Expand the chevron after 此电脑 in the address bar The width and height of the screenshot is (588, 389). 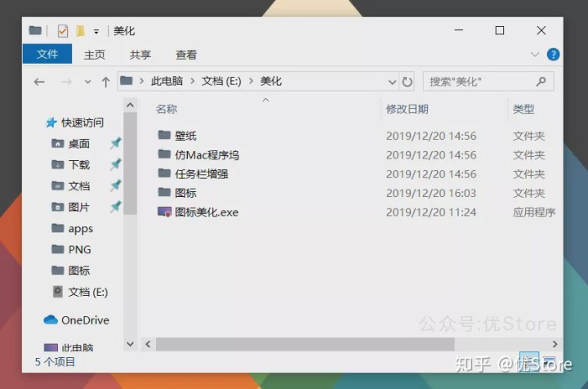tap(193, 81)
